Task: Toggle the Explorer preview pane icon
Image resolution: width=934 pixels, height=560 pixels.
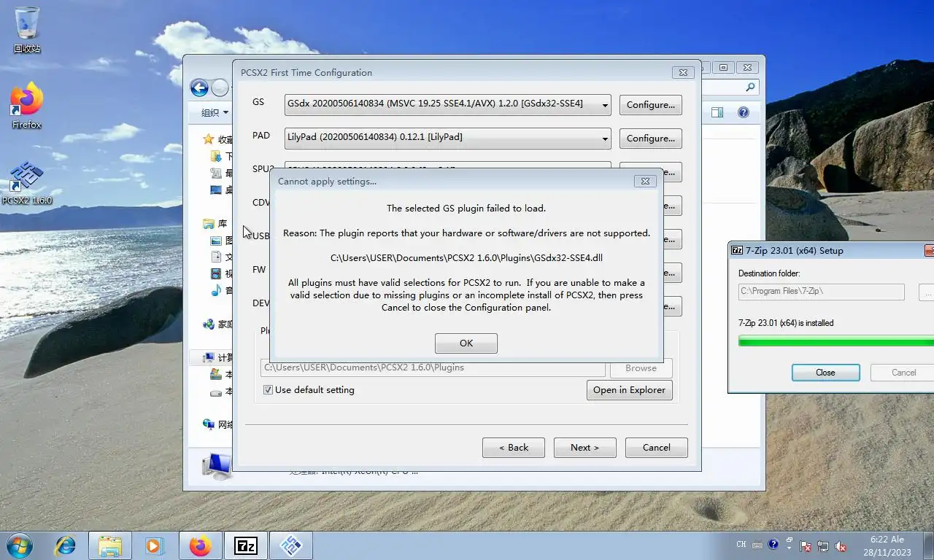Action: pos(717,112)
